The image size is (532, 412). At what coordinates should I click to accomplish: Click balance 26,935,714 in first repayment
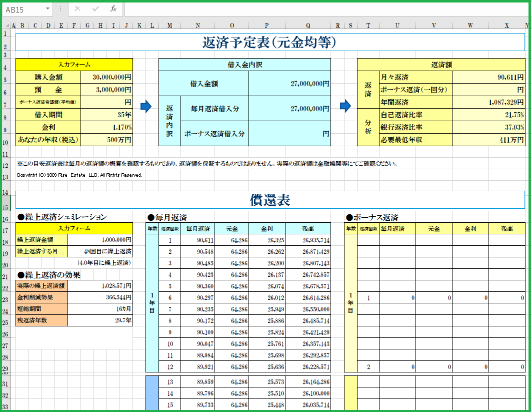click(308, 240)
